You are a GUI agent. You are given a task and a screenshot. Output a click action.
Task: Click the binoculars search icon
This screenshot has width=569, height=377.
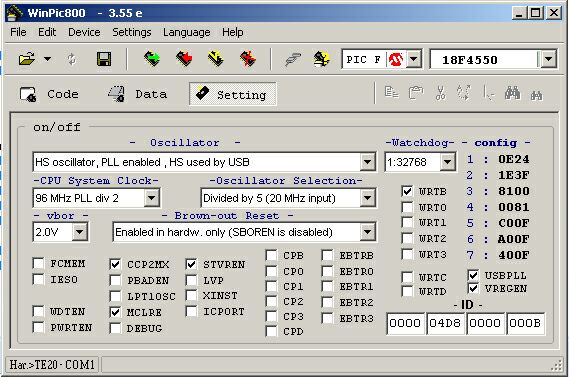coord(512,93)
